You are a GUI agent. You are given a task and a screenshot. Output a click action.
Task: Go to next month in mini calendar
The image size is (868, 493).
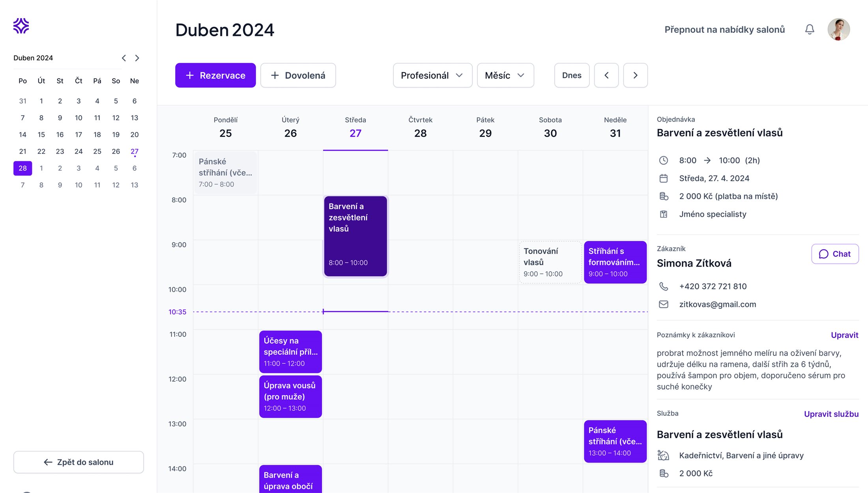coord(137,58)
